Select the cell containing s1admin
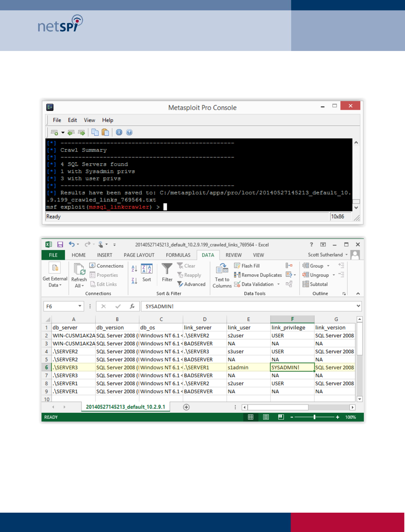The image size is (405, 532). point(248,367)
